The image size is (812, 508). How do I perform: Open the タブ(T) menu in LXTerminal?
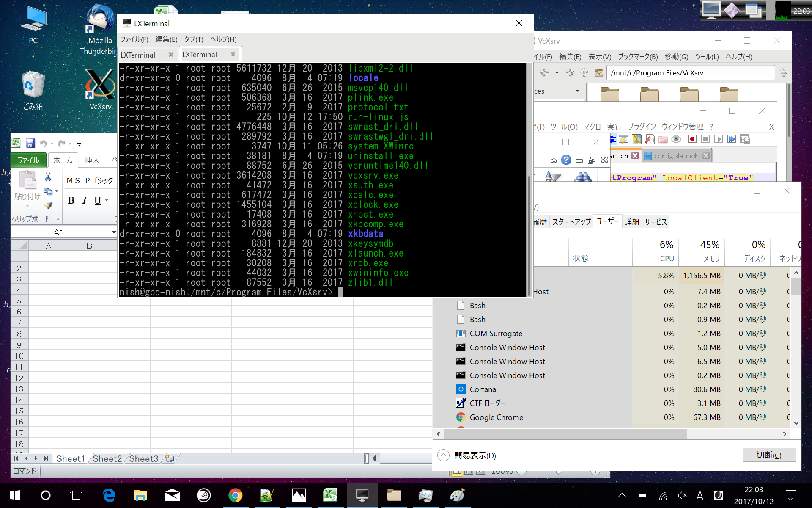click(x=193, y=39)
